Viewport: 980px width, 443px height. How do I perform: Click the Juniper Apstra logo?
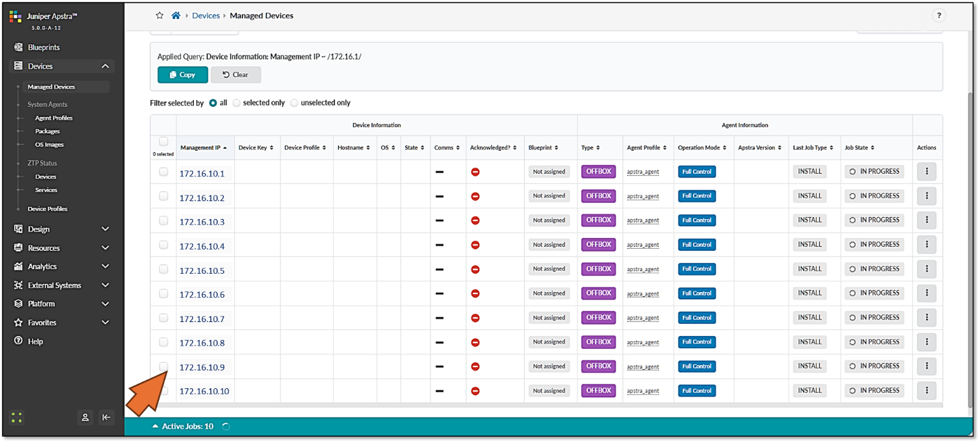point(17,16)
